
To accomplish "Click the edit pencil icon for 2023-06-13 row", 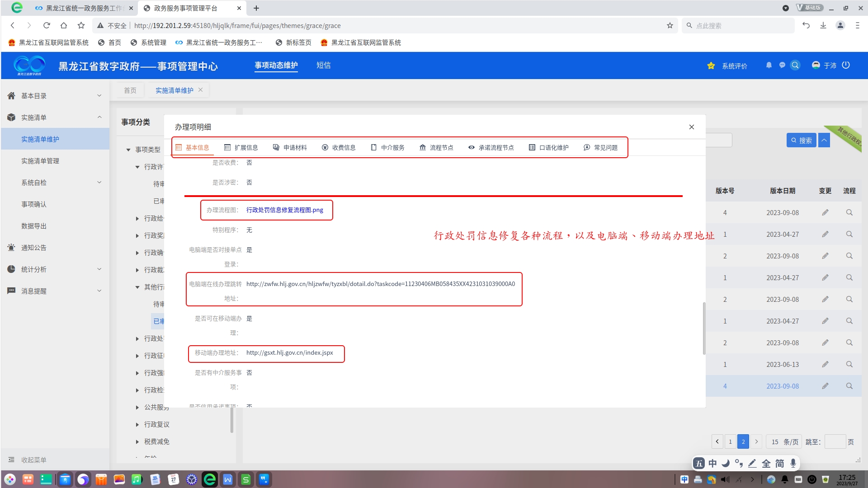I will coord(825,364).
